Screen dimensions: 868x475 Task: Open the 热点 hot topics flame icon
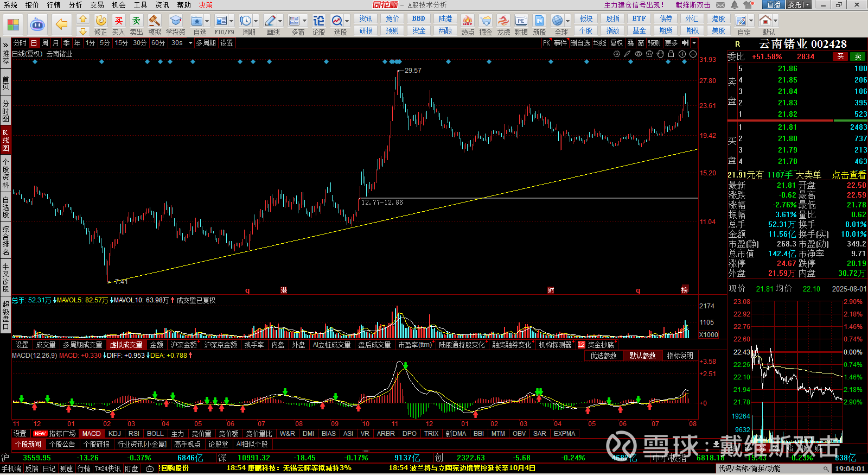[x=468, y=21]
